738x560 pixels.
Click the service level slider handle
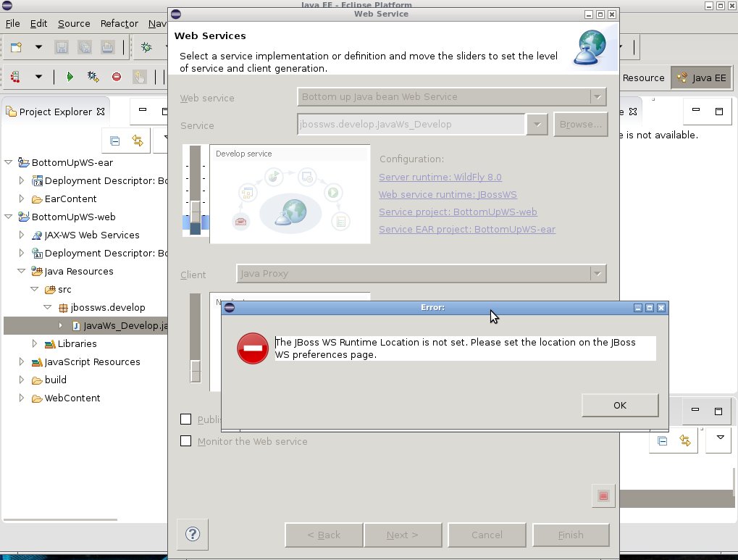(196, 212)
